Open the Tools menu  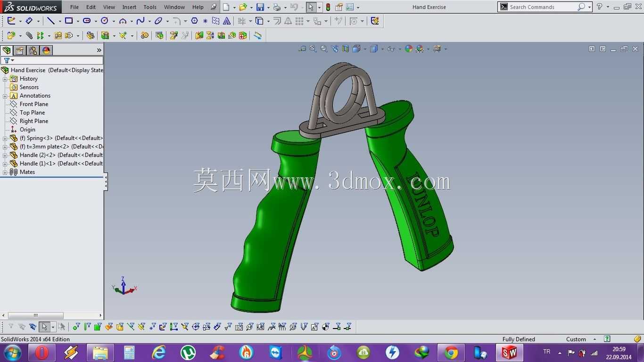[x=150, y=7]
